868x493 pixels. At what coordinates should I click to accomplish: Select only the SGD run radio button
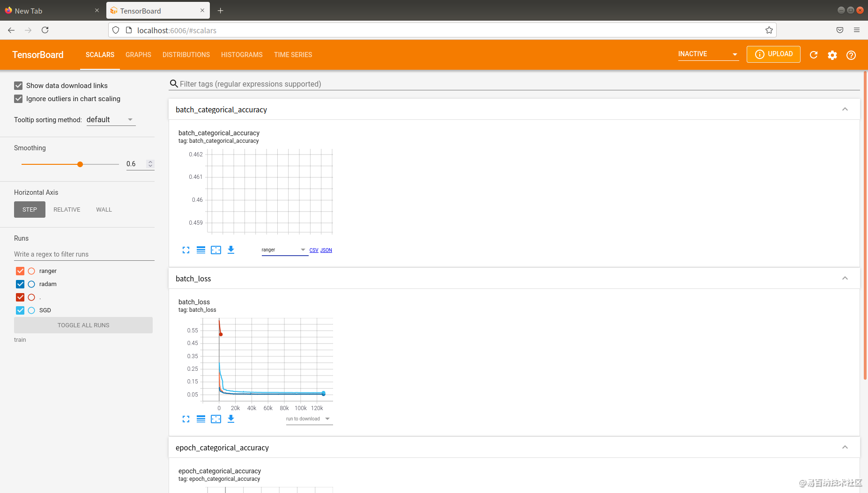click(31, 310)
